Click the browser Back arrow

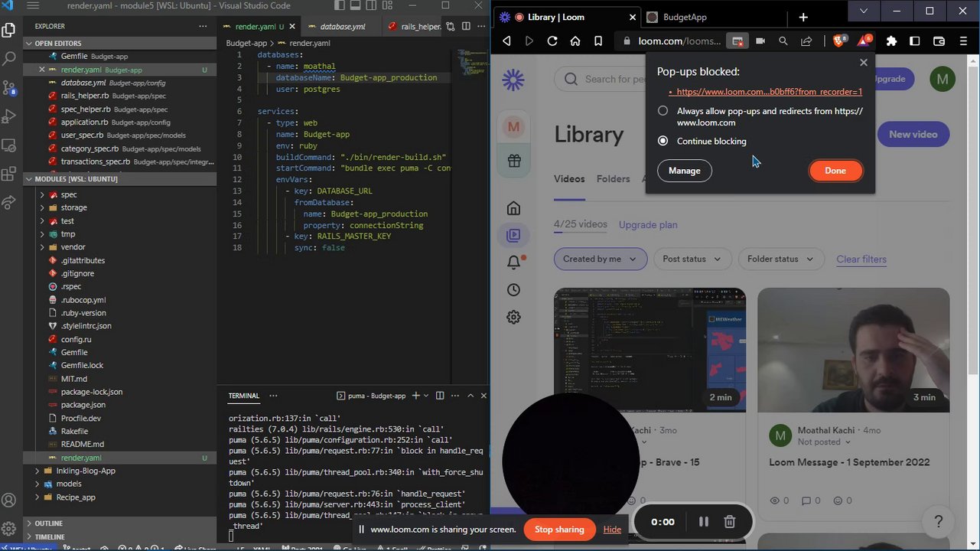click(x=506, y=41)
